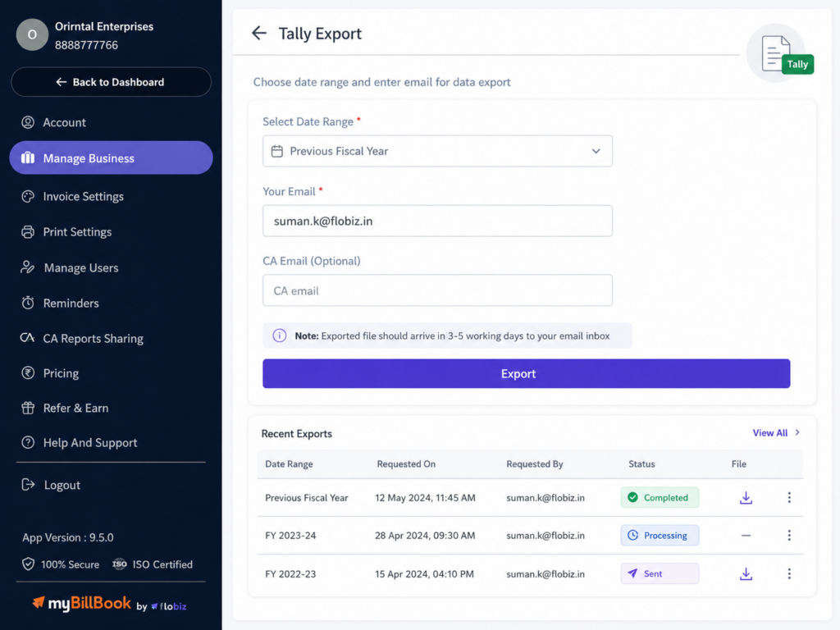
Task: Click '15 Apr 2024, 04:10 PM' cell
Action: pos(424,573)
